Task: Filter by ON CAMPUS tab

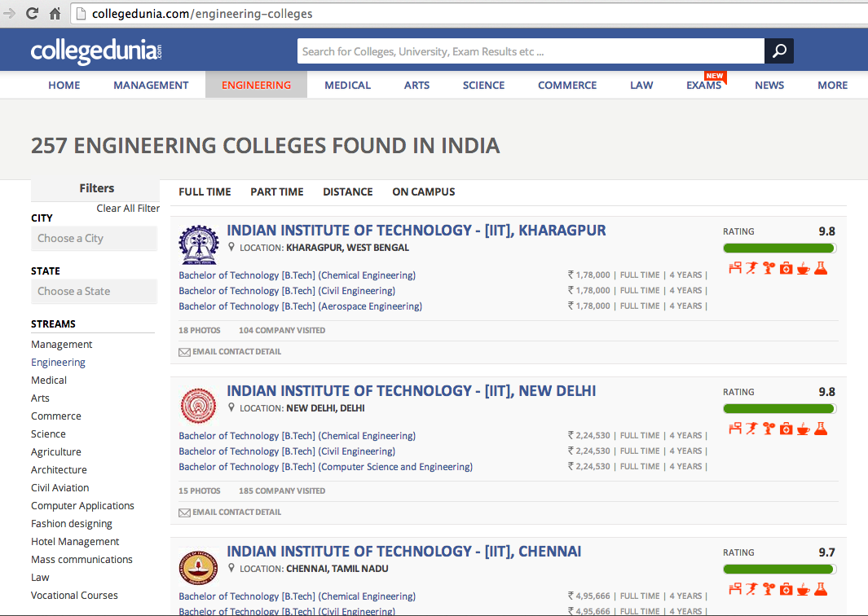Action: click(x=424, y=192)
